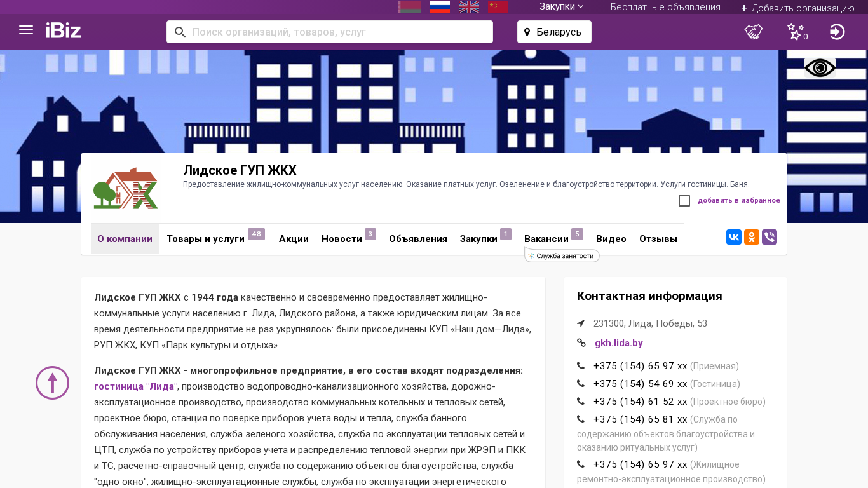Reveal Проектное бюро phone +375 (154) 61 52
Viewport: 868px width, 488px height.
[641, 402]
